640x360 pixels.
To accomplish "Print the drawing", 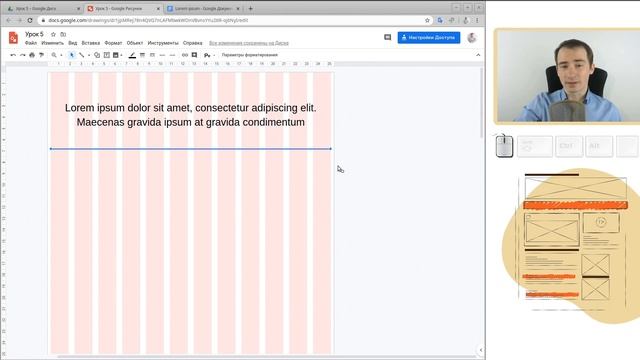I will click(32, 55).
